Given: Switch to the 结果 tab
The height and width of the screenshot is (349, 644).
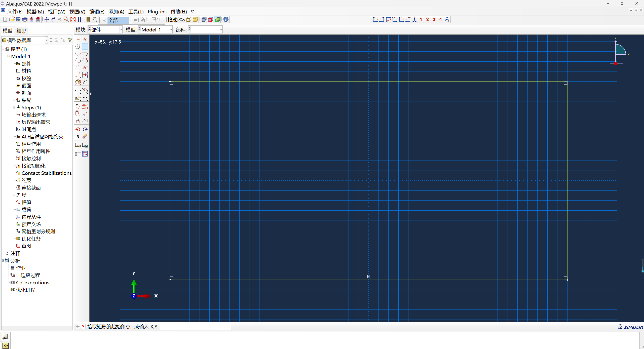Looking at the screenshot, I should (21, 31).
